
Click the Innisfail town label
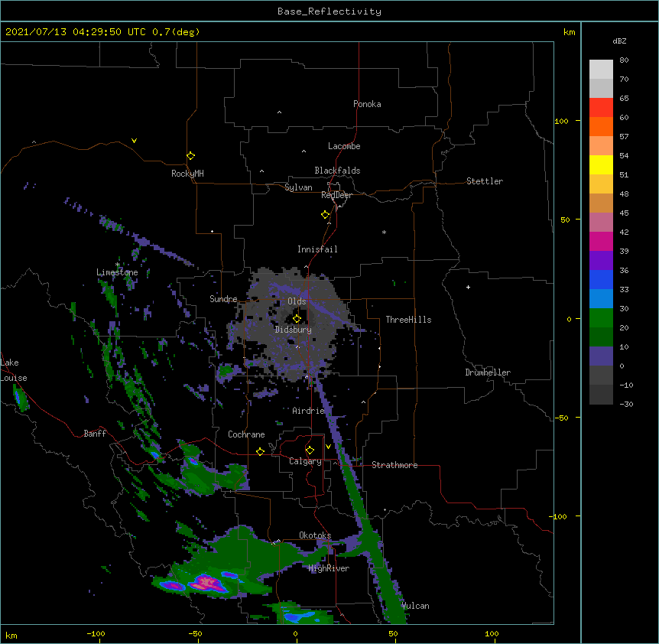[317, 249]
